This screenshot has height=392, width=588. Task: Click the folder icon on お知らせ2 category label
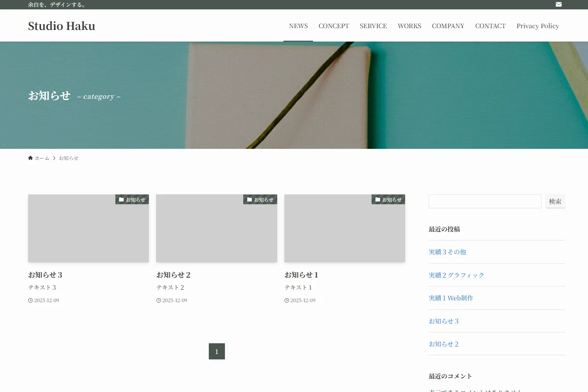pos(249,199)
